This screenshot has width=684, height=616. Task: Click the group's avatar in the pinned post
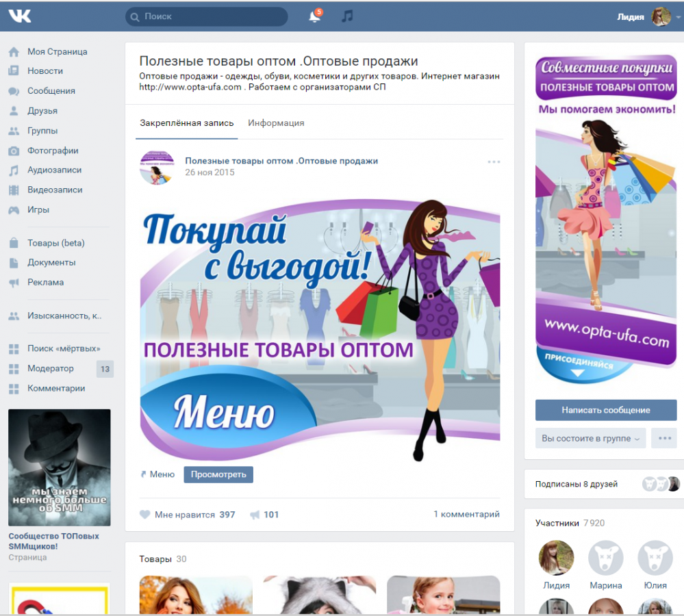coord(157,168)
